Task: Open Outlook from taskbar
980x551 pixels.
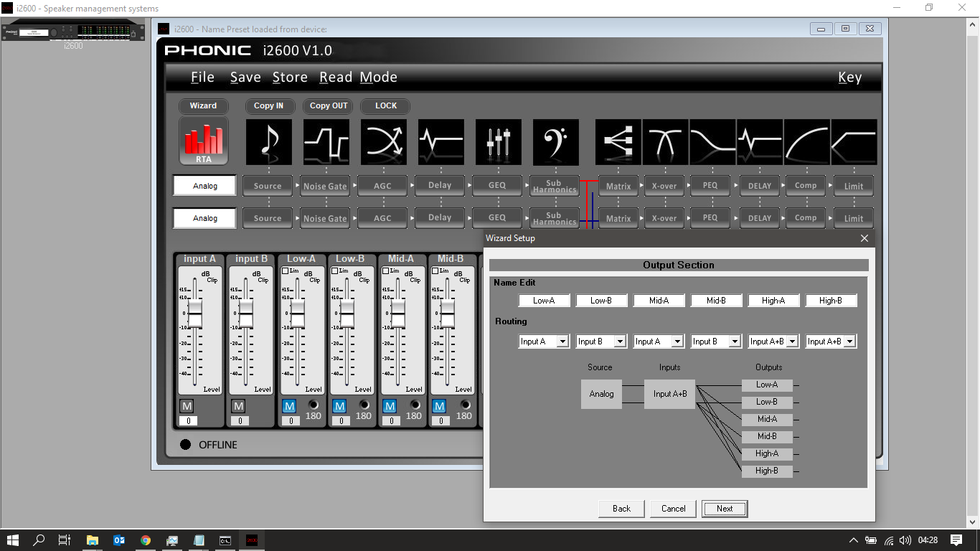Action: tap(119, 540)
